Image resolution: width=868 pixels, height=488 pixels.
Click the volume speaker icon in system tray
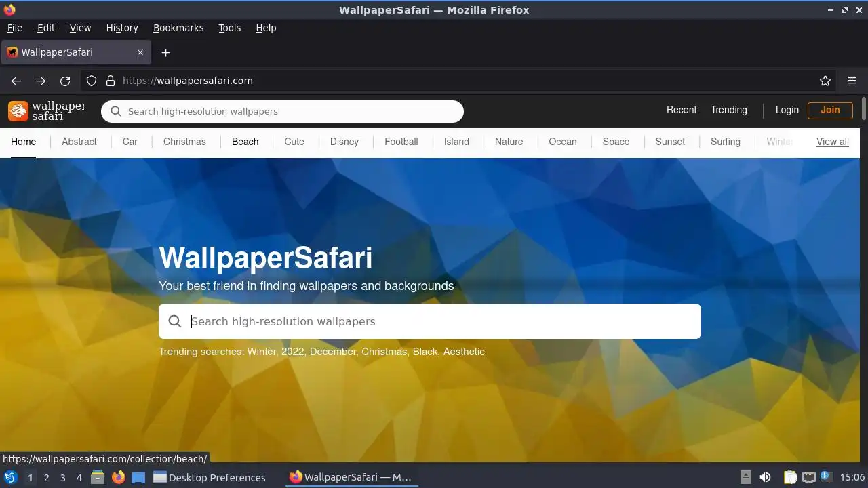tap(765, 477)
